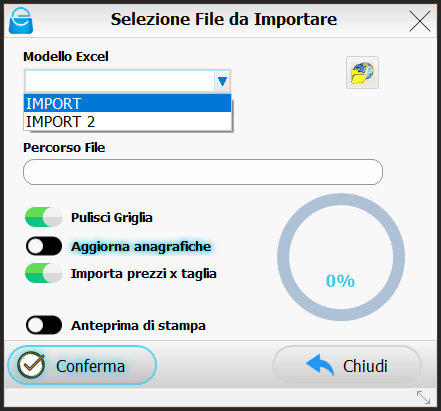The height and width of the screenshot is (411, 441).
Task: Click the resize grip arrow icon
Action: tap(423, 397)
